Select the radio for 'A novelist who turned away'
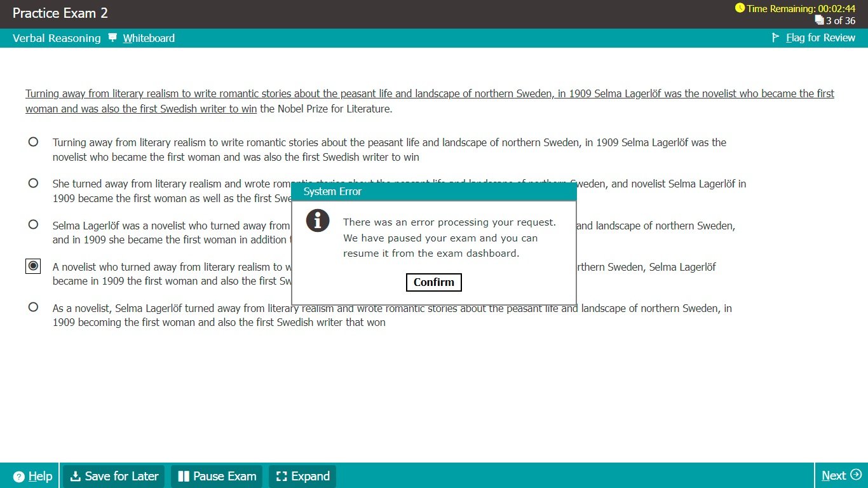 click(x=33, y=266)
